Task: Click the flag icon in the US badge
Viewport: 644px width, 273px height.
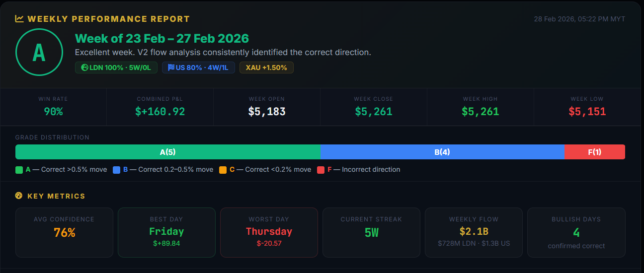Action: point(171,68)
